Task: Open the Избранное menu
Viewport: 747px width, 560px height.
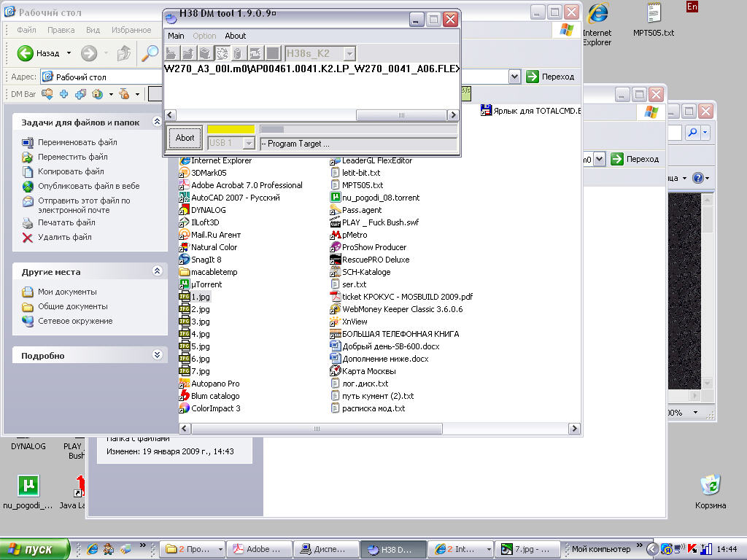Action: (x=131, y=30)
